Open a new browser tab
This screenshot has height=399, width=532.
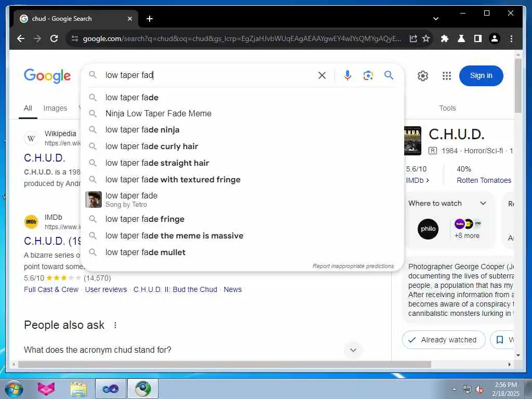coord(150,19)
